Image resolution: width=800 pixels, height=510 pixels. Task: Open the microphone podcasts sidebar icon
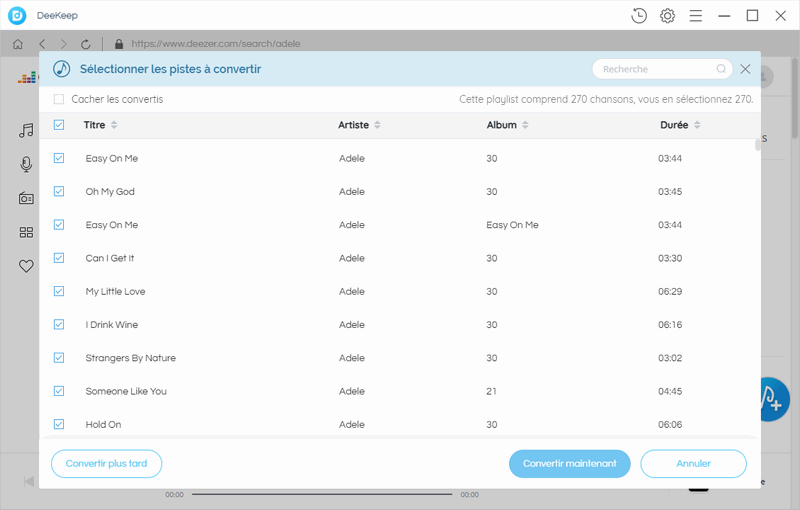pos(26,164)
